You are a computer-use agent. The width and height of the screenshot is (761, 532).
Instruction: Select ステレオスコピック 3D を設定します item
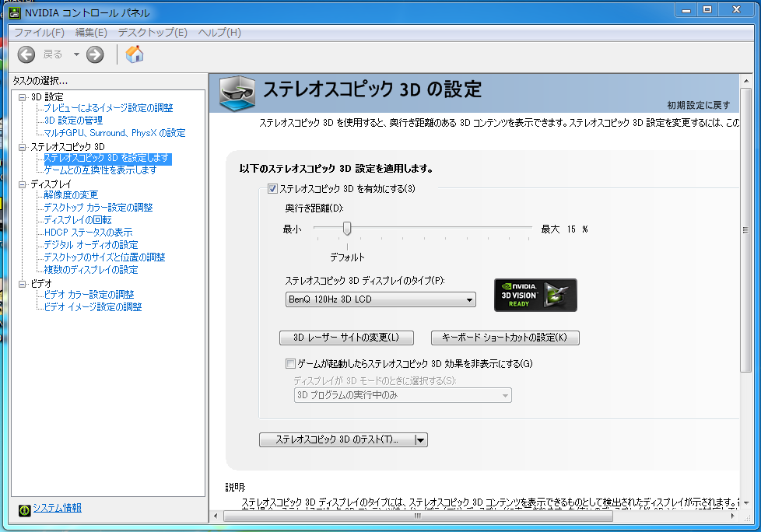(107, 158)
